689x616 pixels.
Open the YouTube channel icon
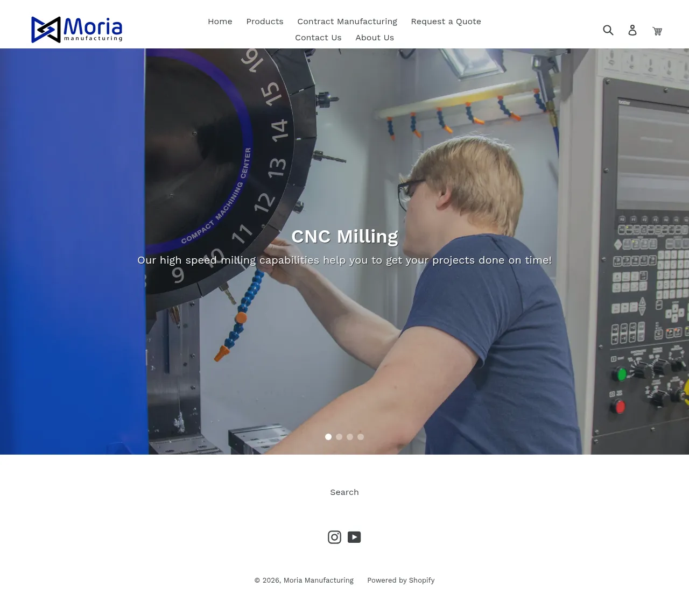(x=354, y=537)
